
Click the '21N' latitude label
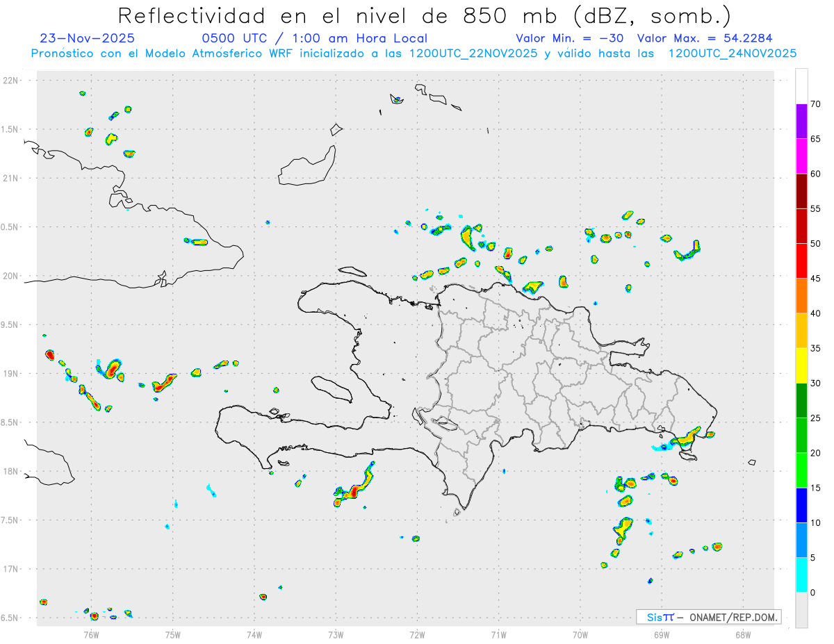coord(12,179)
